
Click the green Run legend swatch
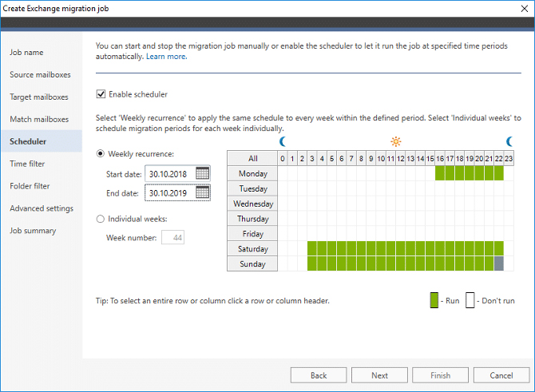pos(434,300)
